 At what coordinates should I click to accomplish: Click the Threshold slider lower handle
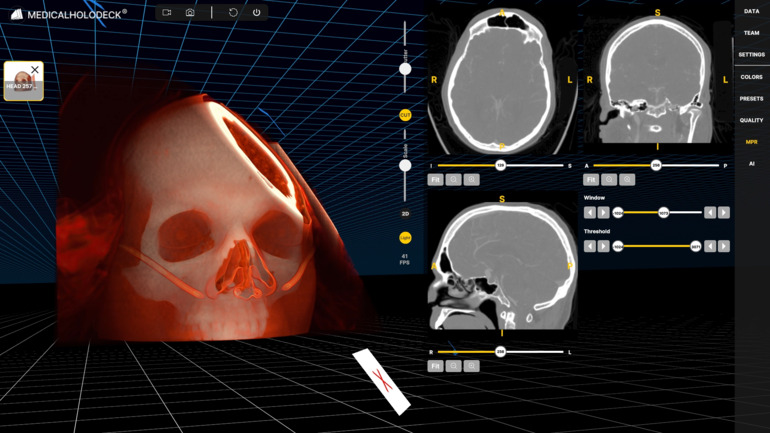point(618,246)
